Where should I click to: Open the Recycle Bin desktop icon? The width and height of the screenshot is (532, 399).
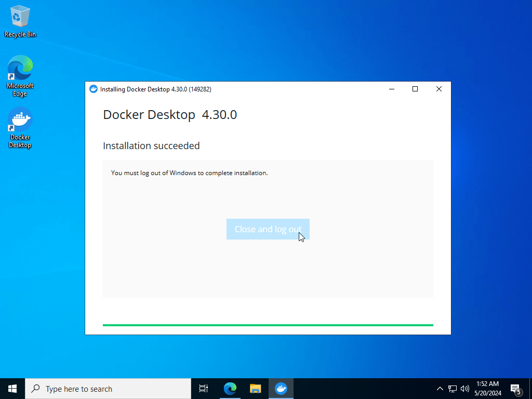click(20, 21)
